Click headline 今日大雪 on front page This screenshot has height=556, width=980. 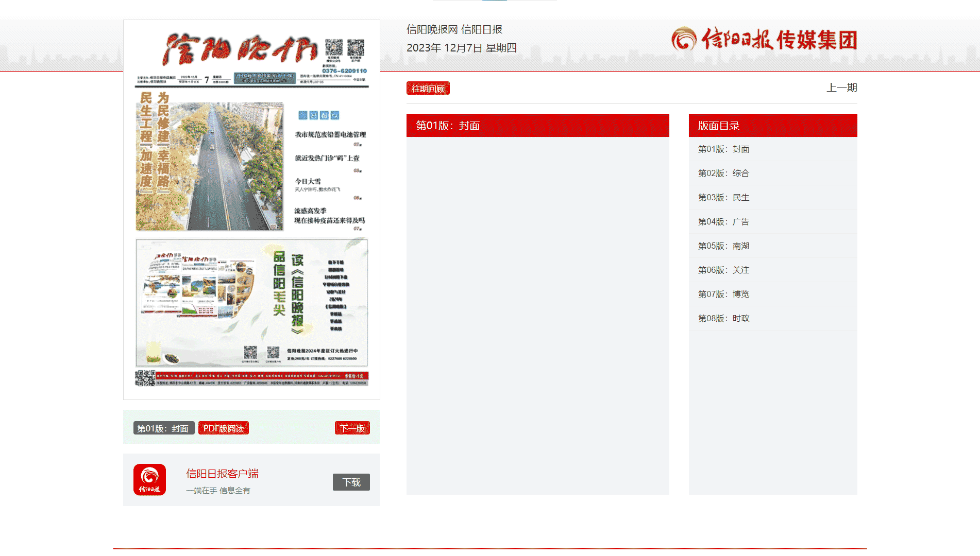point(308,181)
